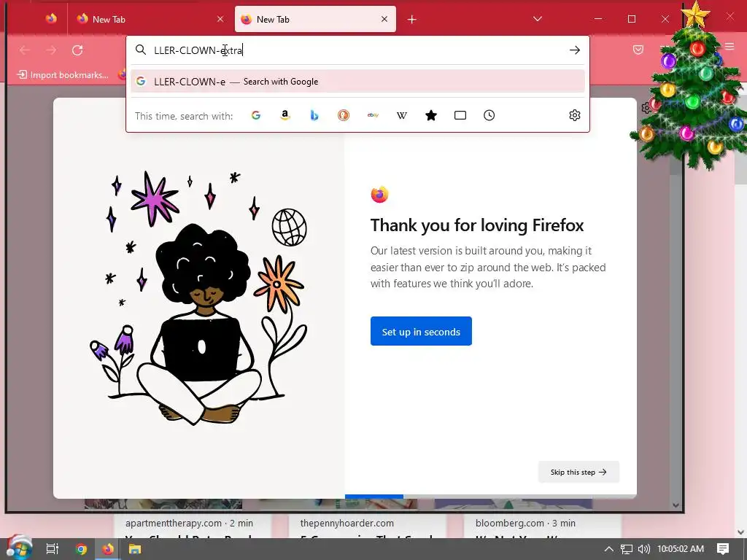The image size is (747, 560).
Task: Go forward using forward arrow
Action: (x=51, y=50)
